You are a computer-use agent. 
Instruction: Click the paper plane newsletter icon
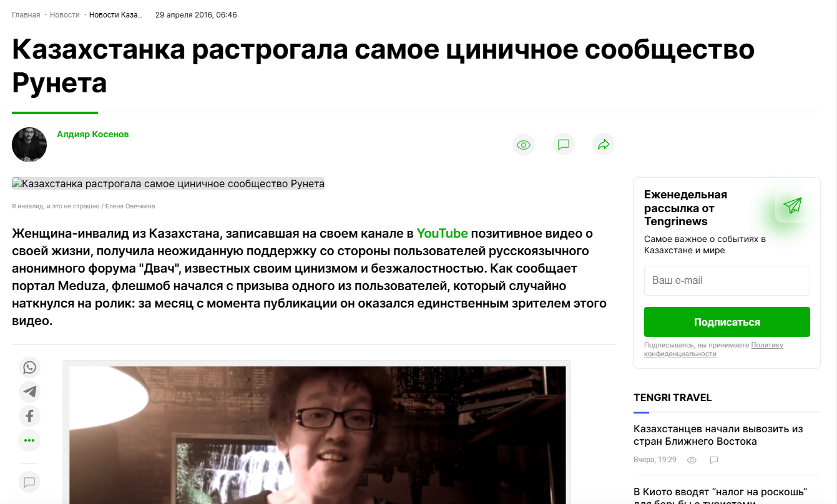[792, 205]
